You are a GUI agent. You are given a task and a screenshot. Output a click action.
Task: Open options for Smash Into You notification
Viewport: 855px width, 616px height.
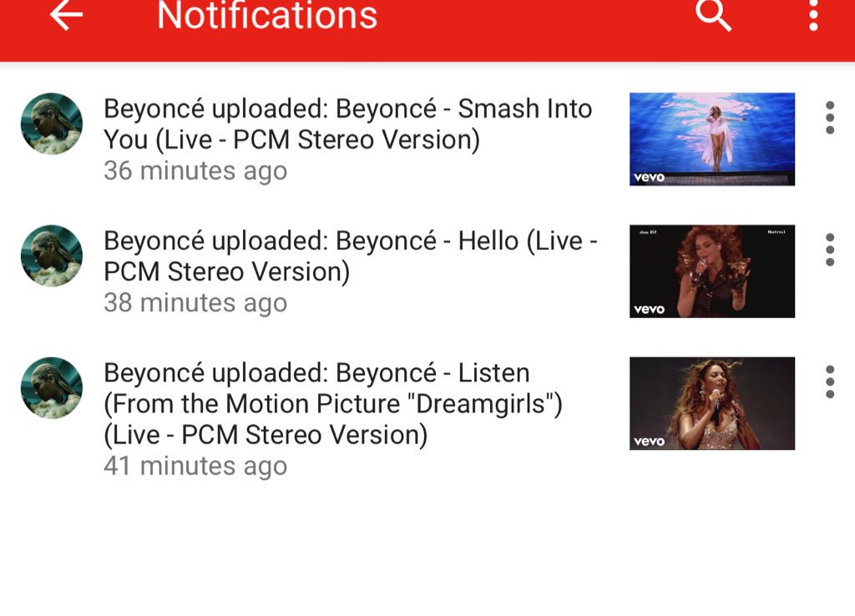(x=829, y=117)
